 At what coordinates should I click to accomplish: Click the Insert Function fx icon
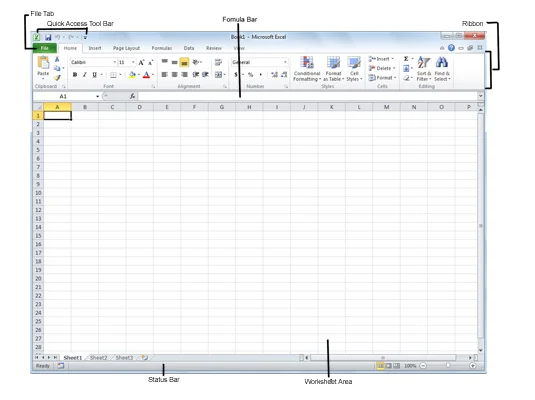tap(132, 96)
